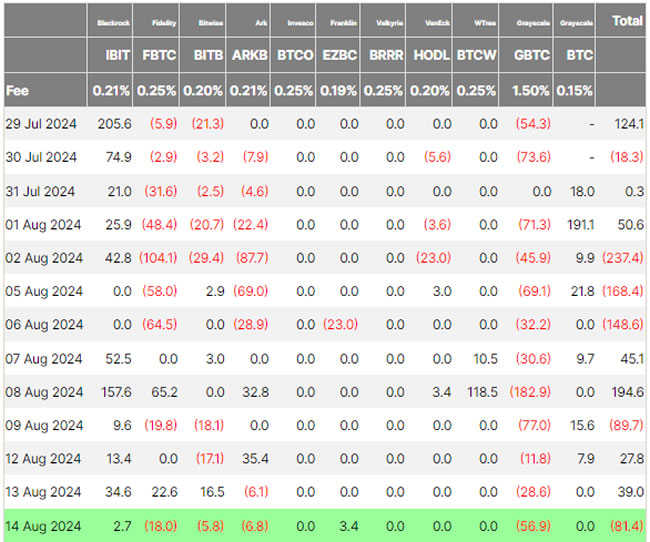Click the 205.6 IBIT inflow value
Viewport: 650px width, 542px height.
[115, 123]
